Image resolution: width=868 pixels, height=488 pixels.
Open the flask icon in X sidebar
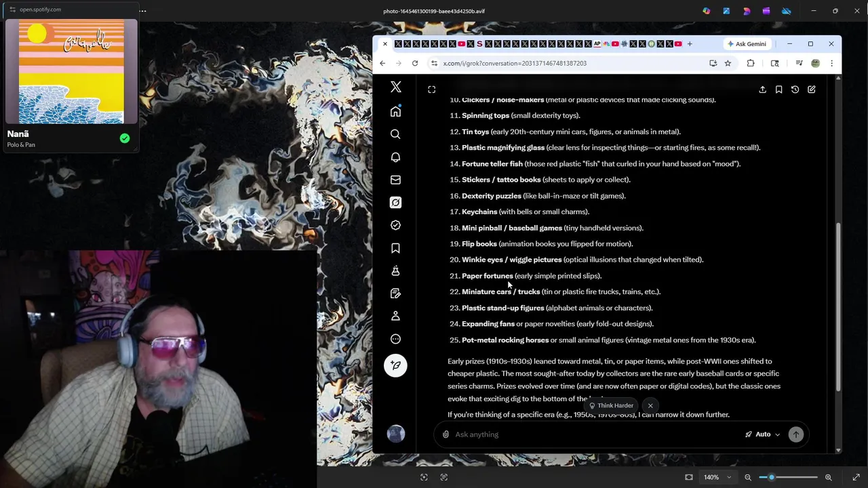coord(395,270)
